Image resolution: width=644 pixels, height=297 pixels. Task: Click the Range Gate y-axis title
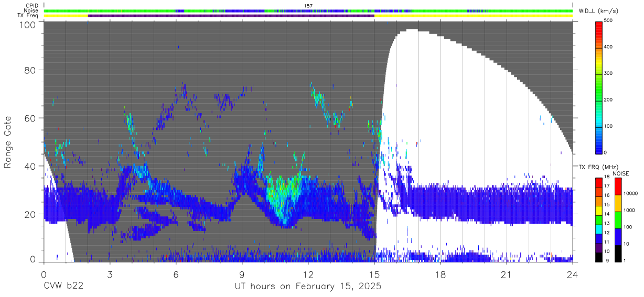tap(8, 142)
